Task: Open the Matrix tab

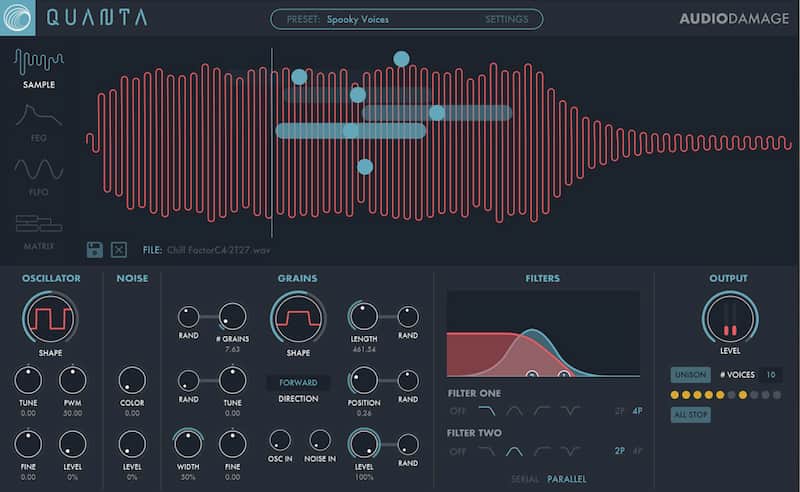Action: click(39, 232)
